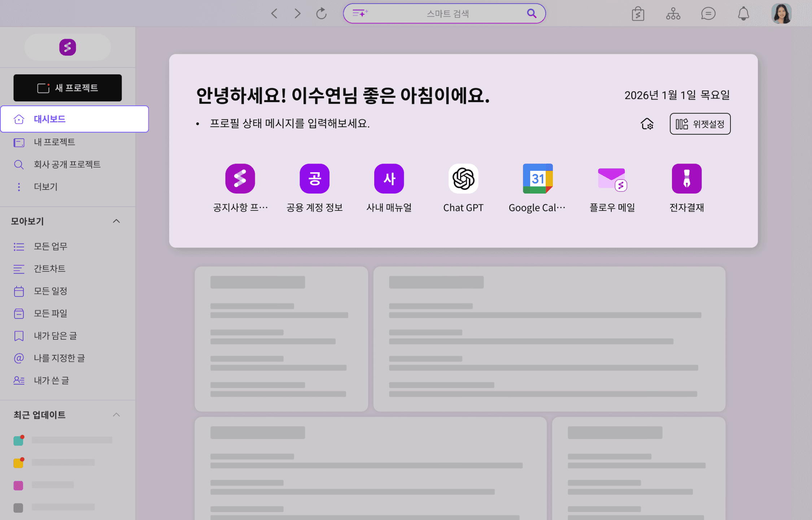The image size is (812, 520).
Task: Open the 공용 계정 정보 shortcut
Action: (x=314, y=178)
